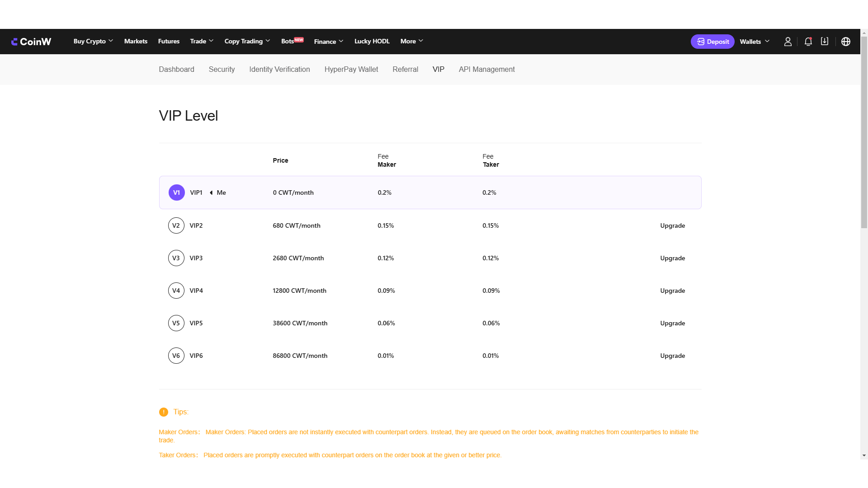This screenshot has height=488, width=868.
Task: Open Lucky HODL page
Action: click(x=372, y=41)
